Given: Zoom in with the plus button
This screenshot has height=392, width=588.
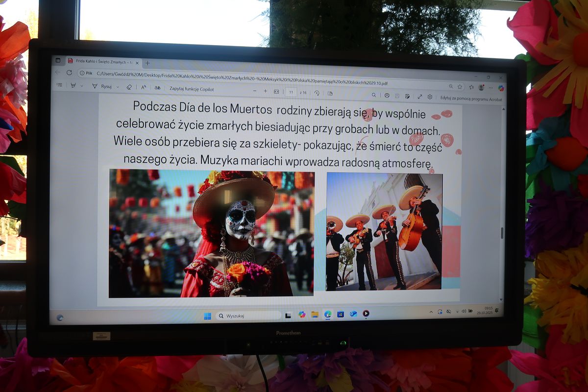Looking at the screenshot, I should click(x=265, y=91).
